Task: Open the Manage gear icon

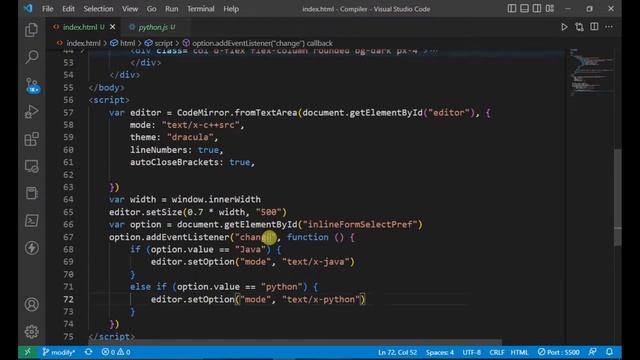Action: (31, 331)
